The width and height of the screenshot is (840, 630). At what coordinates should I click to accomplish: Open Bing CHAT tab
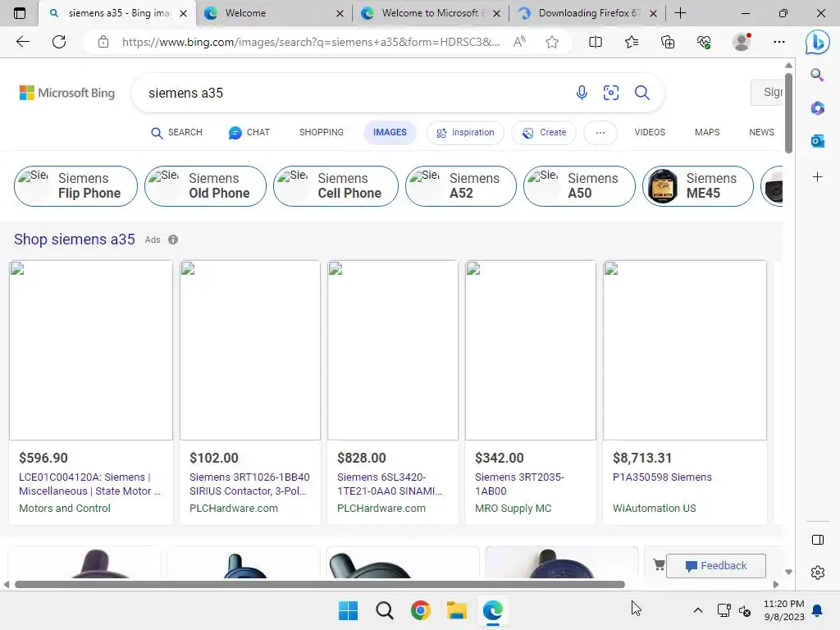point(249,132)
